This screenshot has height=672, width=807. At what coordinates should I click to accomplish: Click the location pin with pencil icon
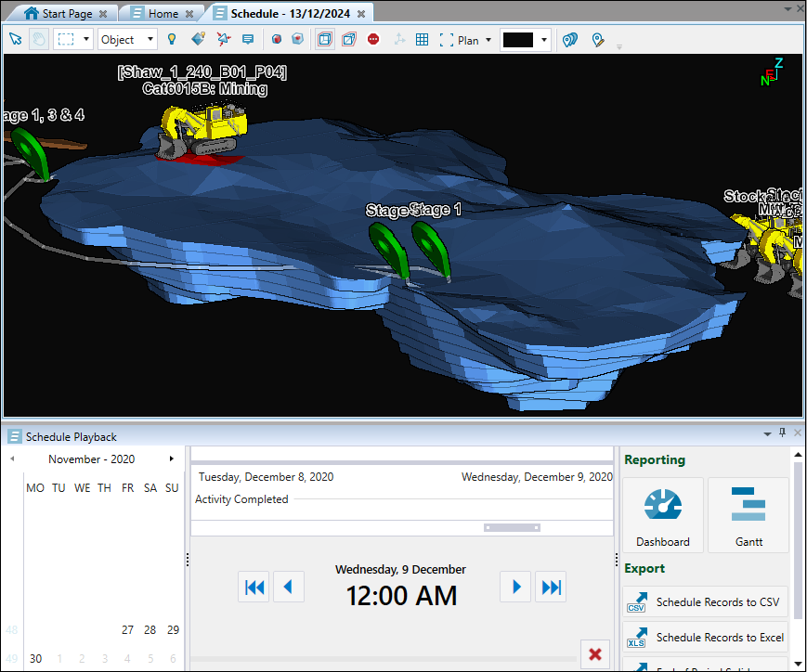(598, 40)
